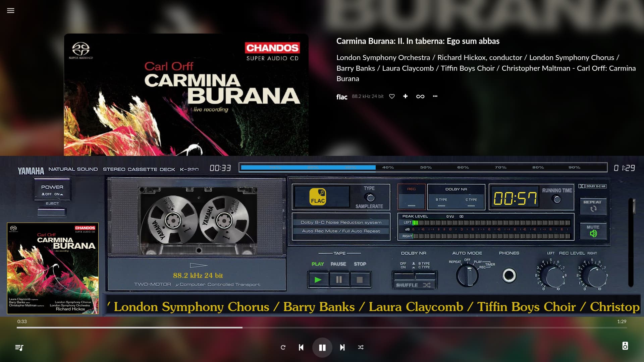
Task: Skip to the next track
Action: tap(342, 348)
